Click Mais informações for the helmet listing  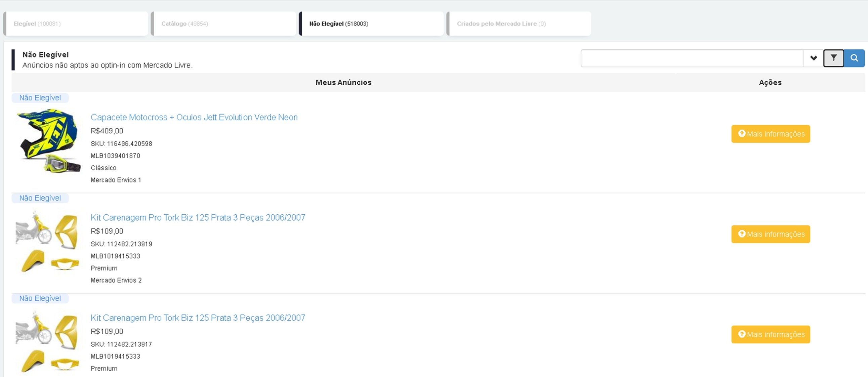(770, 134)
